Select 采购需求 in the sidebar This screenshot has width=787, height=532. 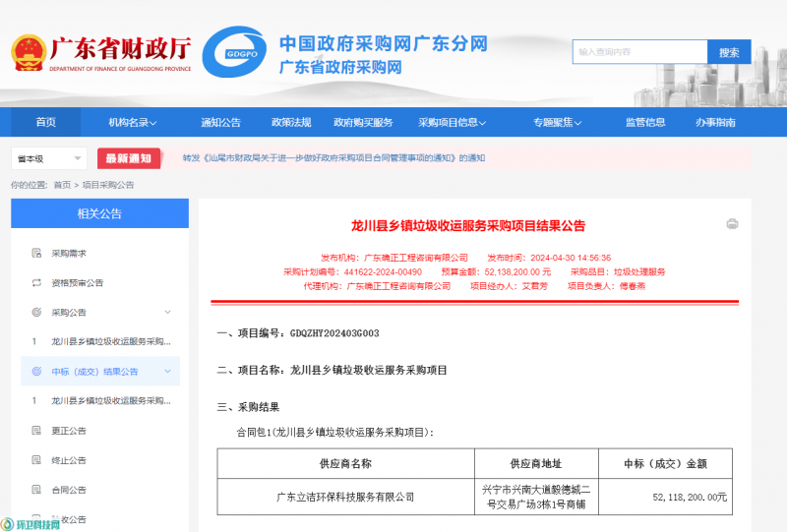point(69,254)
